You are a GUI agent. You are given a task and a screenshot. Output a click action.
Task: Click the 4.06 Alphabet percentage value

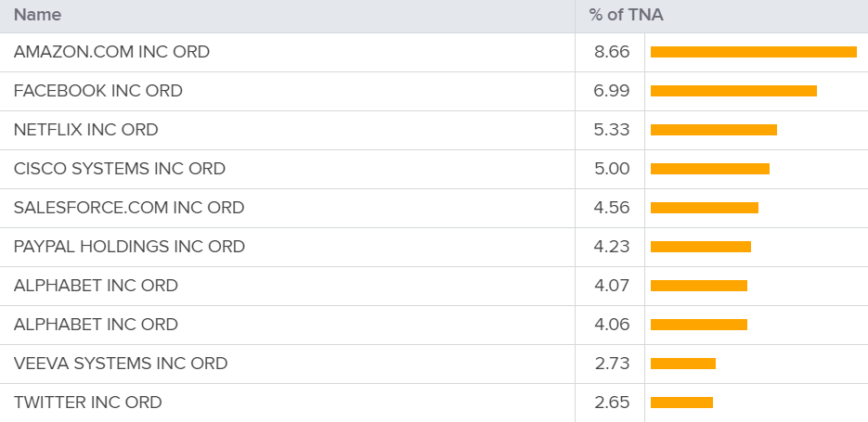pos(612,325)
